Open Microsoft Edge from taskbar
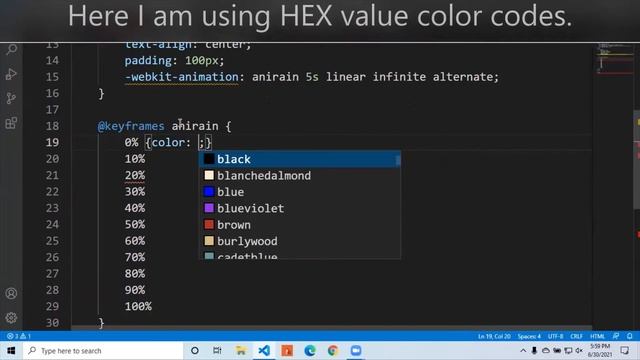640x360 pixels. 310,351
